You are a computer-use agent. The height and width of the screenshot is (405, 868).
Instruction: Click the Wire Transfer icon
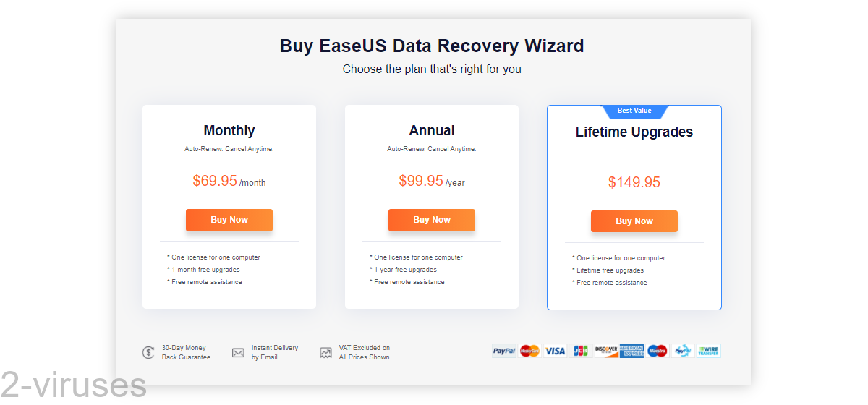pyautogui.click(x=709, y=351)
